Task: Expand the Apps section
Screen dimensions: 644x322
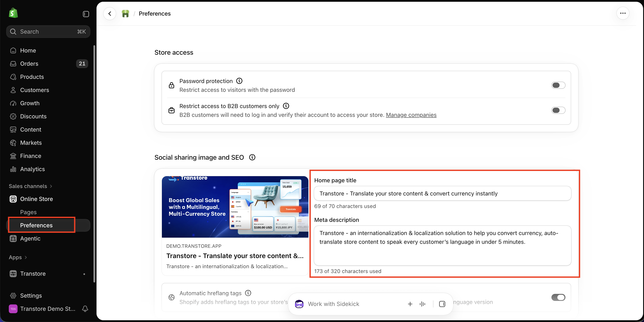Action: tap(18, 257)
